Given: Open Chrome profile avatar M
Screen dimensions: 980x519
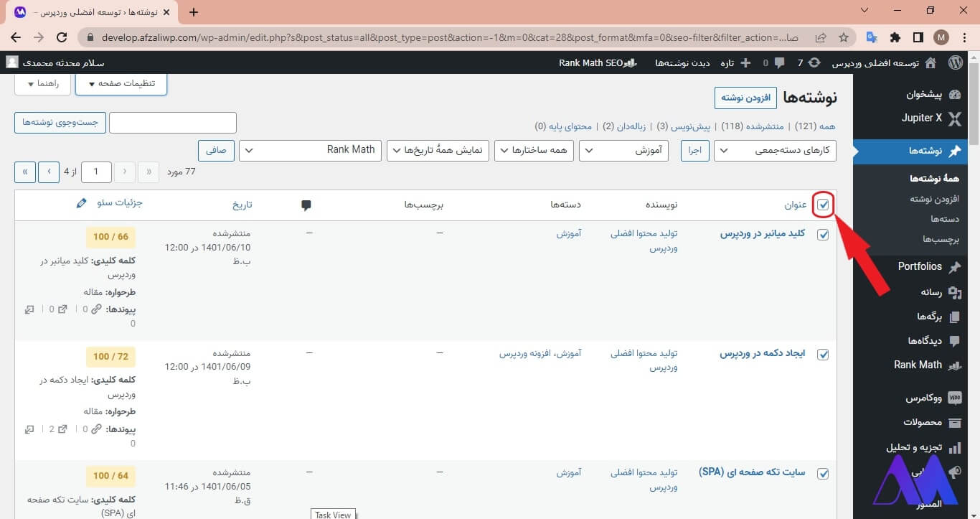Looking at the screenshot, I should pyautogui.click(x=941, y=37).
